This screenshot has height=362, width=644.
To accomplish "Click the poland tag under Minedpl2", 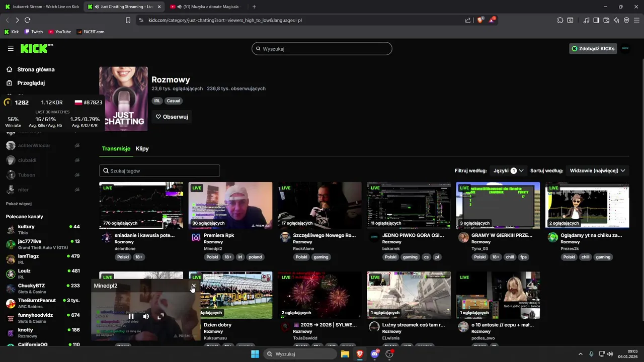I will coord(255,257).
